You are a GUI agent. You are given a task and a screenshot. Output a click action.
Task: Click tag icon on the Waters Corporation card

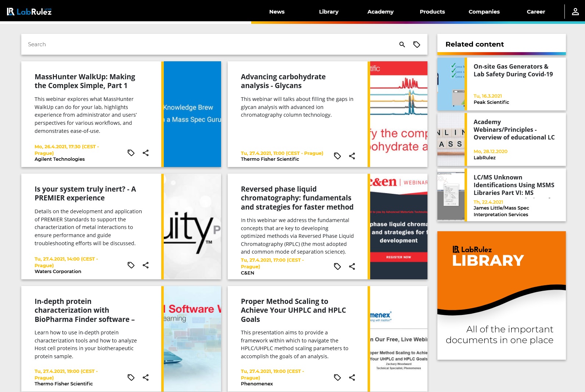[131, 265]
